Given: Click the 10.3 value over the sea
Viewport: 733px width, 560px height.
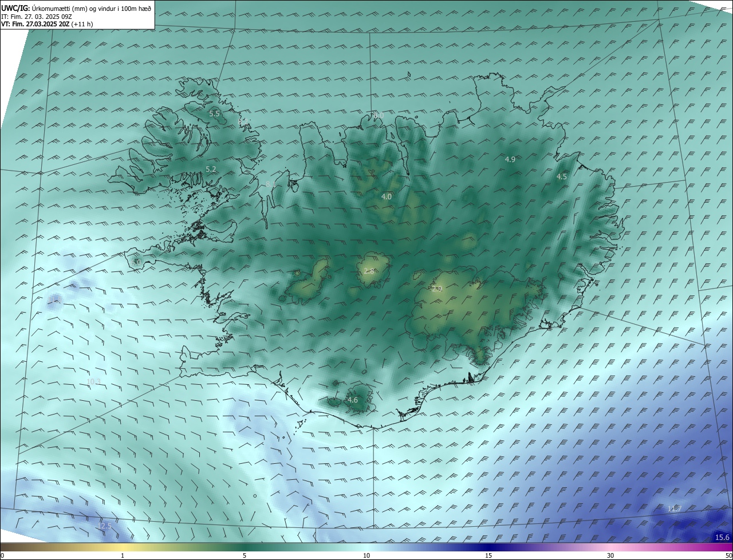Looking at the screenshot, I should (x=93, y=381).
